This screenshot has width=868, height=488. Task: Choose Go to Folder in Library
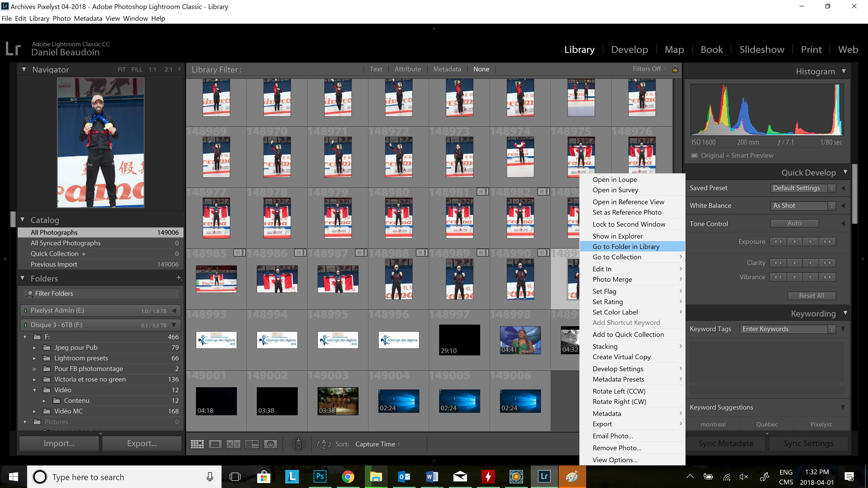tap(626, 246)
